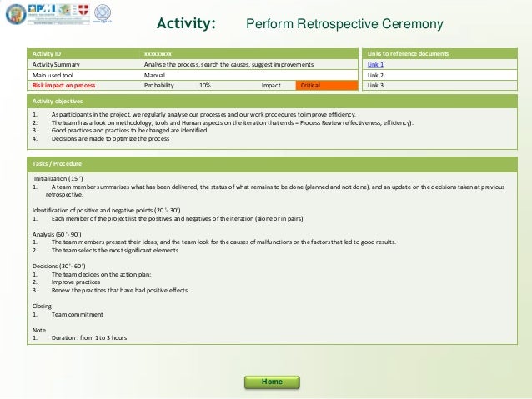Click the red 'Risk impact on process' label

(63, 86)
